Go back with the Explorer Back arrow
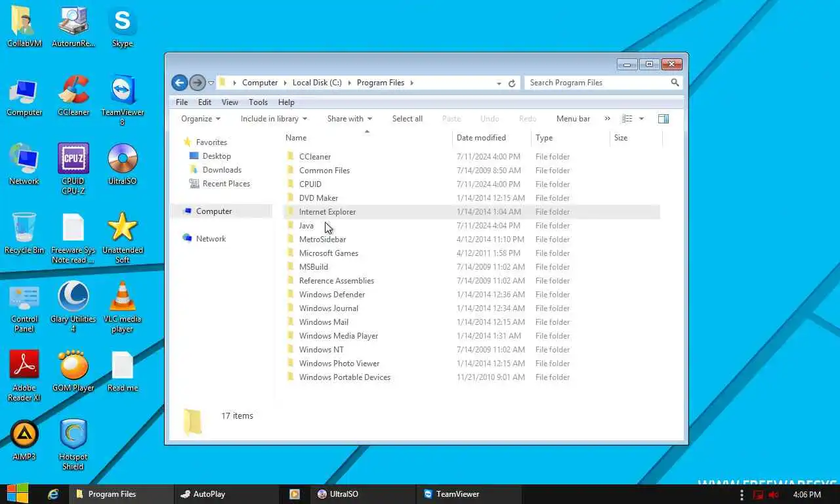 coord(179,83)
